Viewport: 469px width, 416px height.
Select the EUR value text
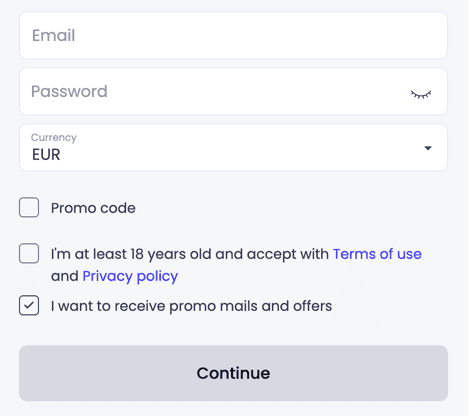click(x=46, y=155)
